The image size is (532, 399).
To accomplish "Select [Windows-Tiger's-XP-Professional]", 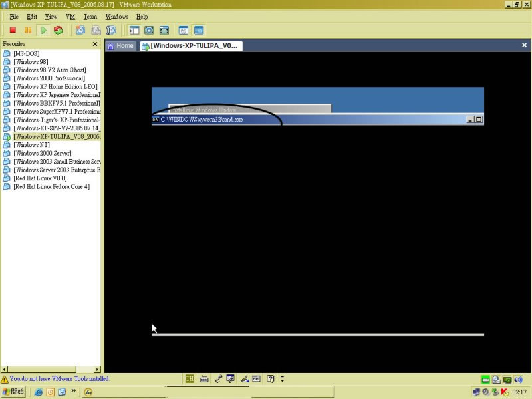I will click(x=57, y=120).
